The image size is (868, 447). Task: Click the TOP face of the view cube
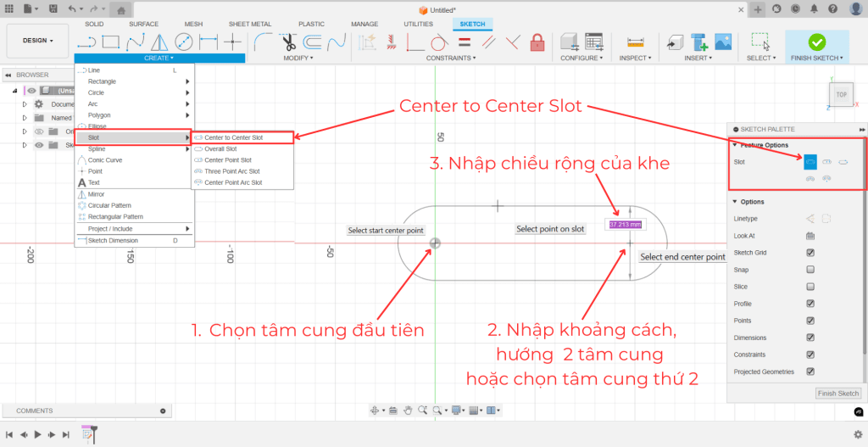coord(841,95)
